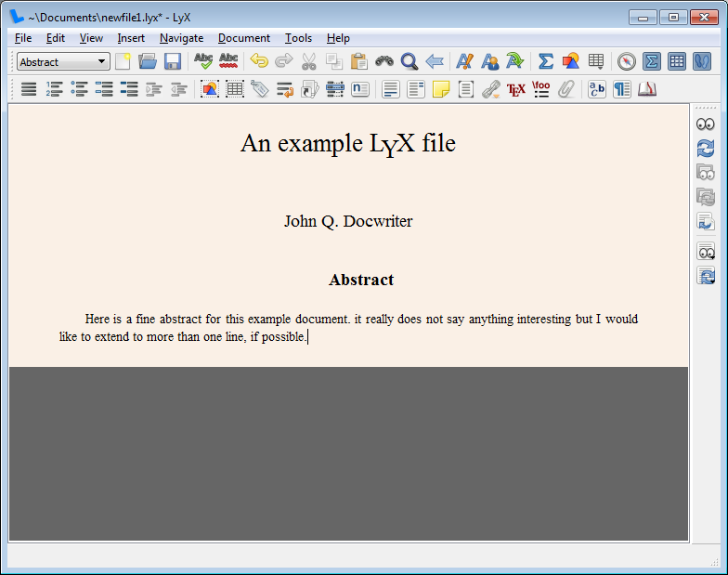
Task: Toggle forward search sync icon in side toolbar
Action: pos(706,221)
